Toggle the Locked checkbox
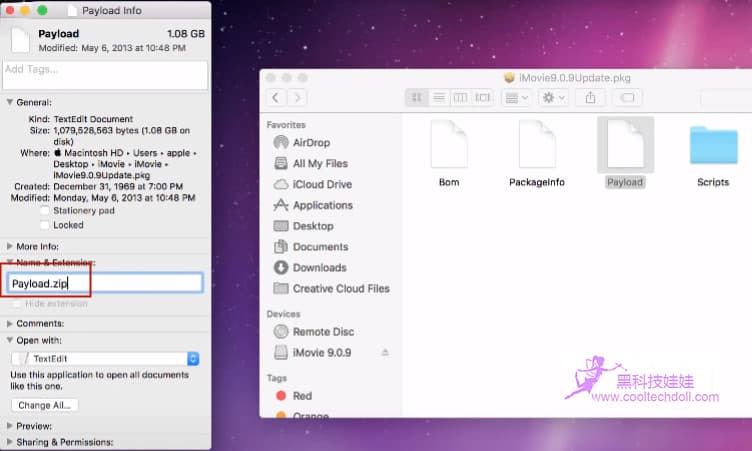This screenshot has width=752, height=451. click(x=45, y=225)
